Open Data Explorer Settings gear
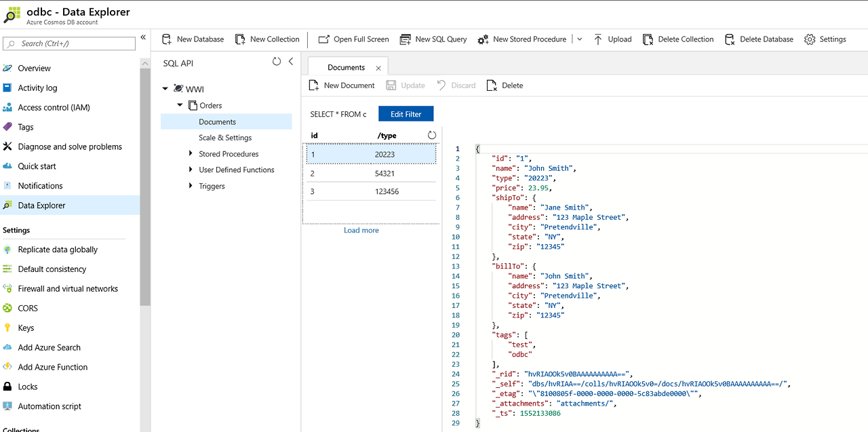The height and width of the screenshot is (432, 868). point(810,39)
